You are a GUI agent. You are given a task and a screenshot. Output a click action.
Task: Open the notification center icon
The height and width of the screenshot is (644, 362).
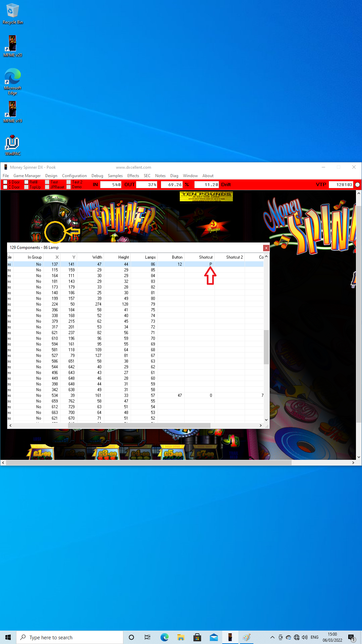pos(351,637)
